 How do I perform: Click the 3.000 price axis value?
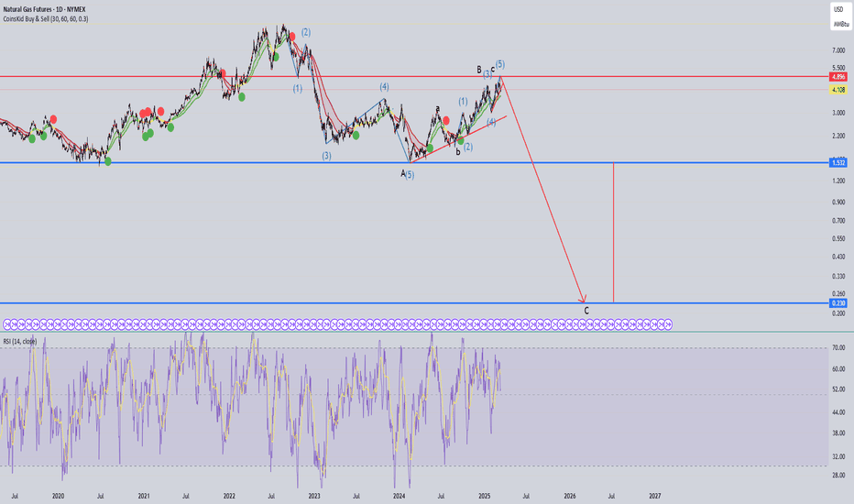[x=838, y=113]
